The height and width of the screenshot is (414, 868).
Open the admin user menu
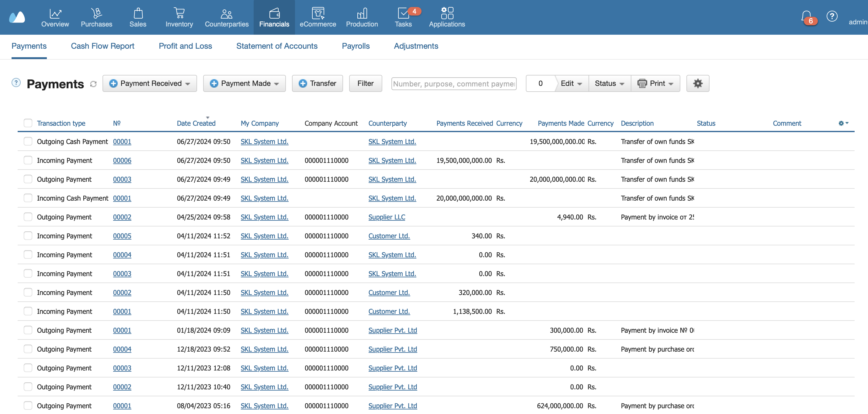coord(858,22)
